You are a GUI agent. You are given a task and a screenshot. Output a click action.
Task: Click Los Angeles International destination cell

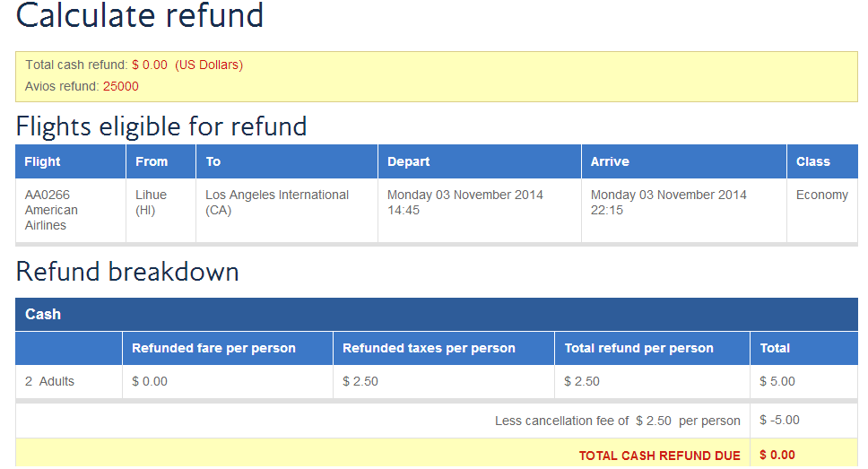tap(287, 211)
